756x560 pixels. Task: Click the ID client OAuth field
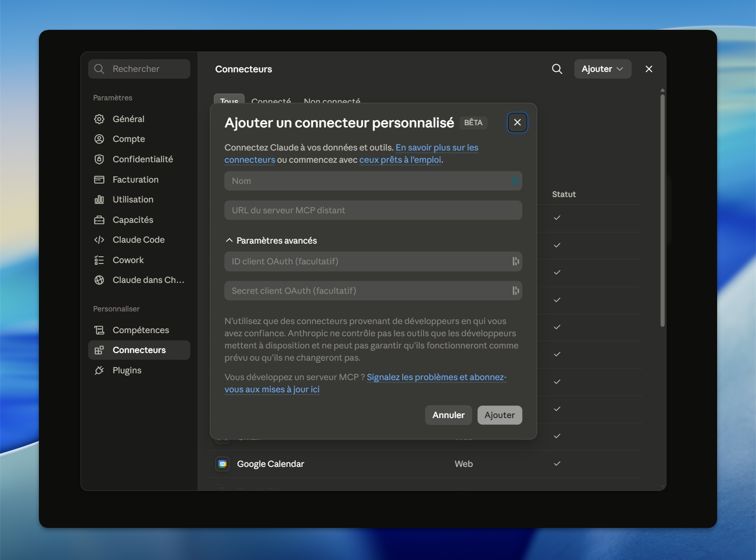coord(373,261)
